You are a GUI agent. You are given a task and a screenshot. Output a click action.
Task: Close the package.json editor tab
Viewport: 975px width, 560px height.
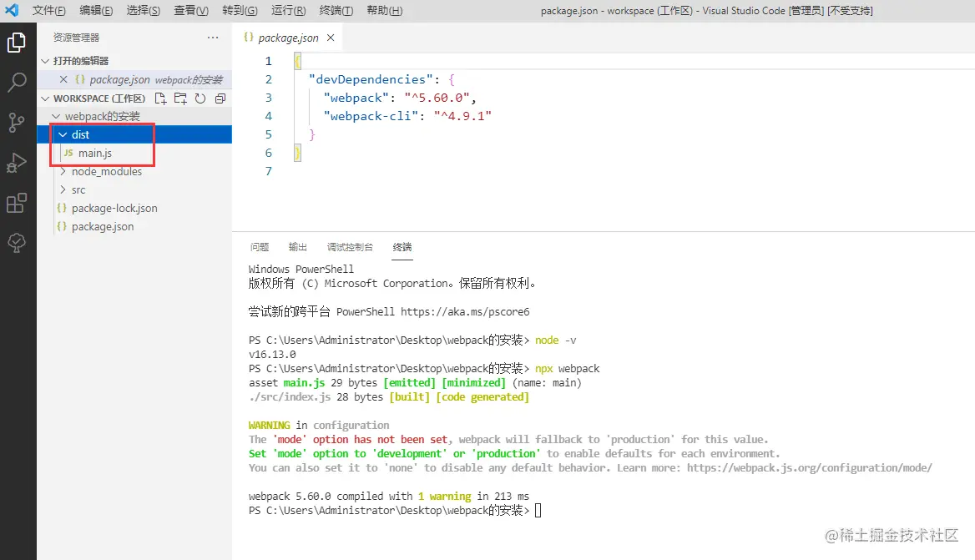coord(331,38)
